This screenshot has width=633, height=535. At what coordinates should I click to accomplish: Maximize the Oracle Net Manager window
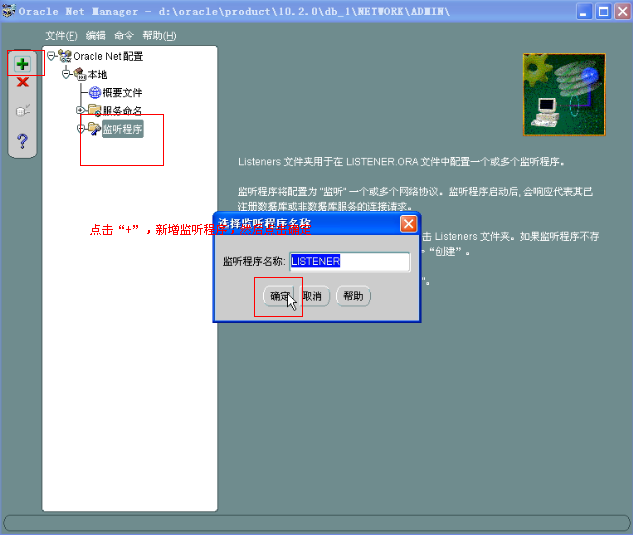pyautogui.click(x=604, y=11)
